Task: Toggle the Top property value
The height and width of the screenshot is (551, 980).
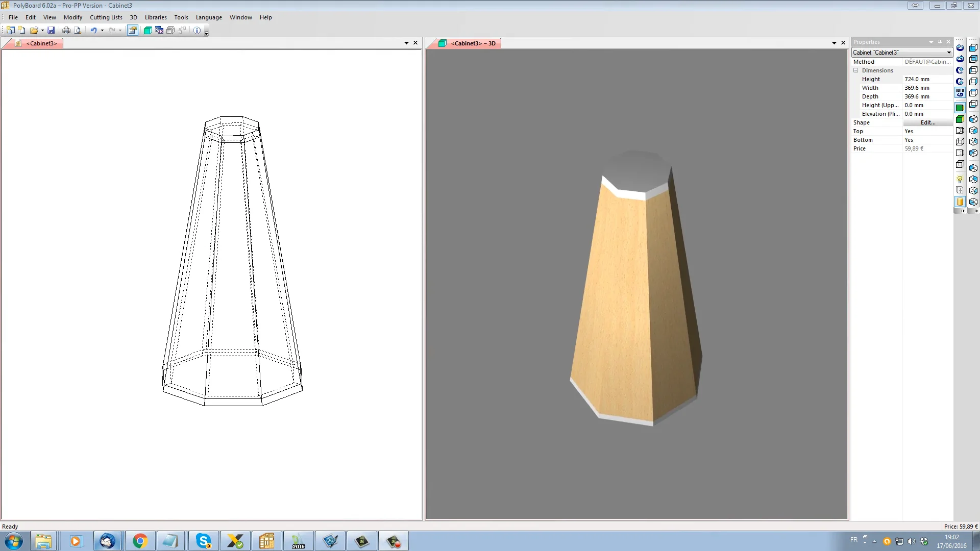Action: click(909, 131)
